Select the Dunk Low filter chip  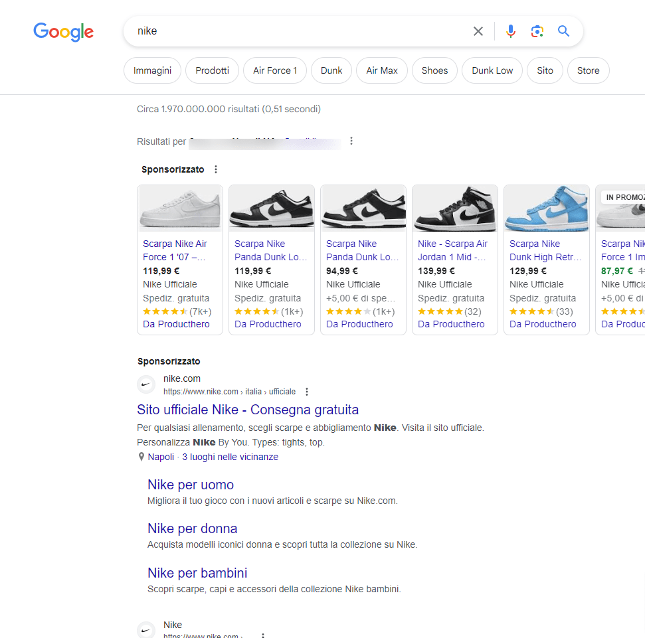pos(492,71)
